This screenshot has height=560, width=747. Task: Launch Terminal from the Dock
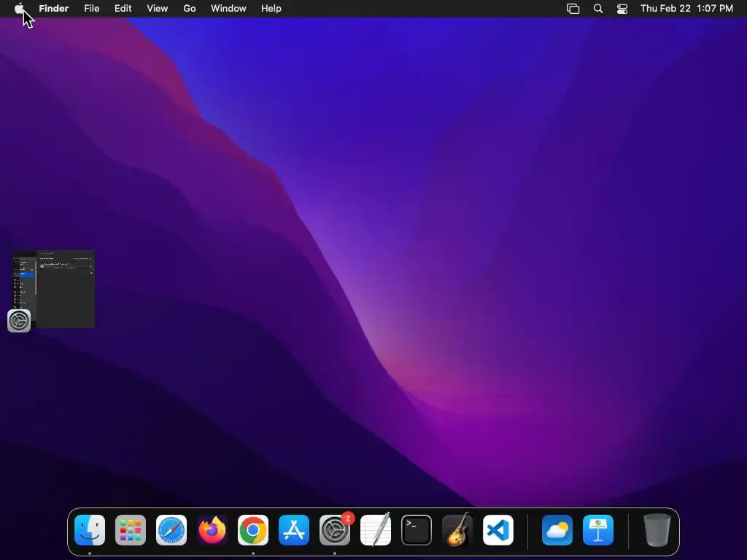417,530
